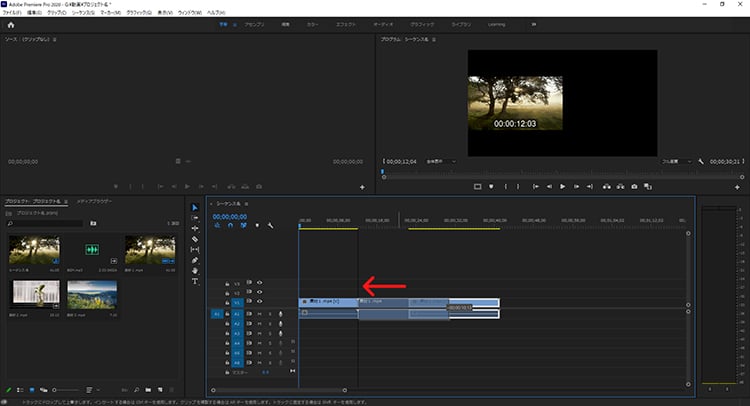Open the ファイル menu
Viewport: 750px width, 406px height.
[12, 12]
